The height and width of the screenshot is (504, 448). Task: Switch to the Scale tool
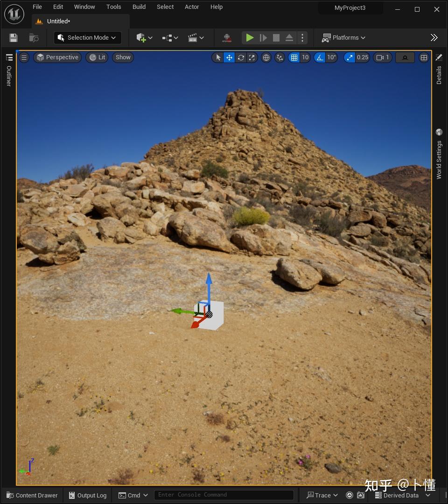pos(252,57)
